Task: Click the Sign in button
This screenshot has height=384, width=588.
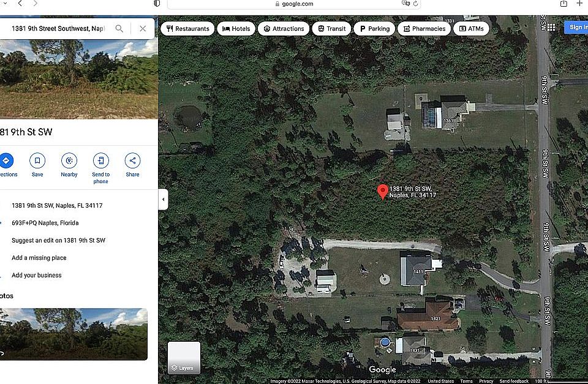Action: (x=576, y=27)
